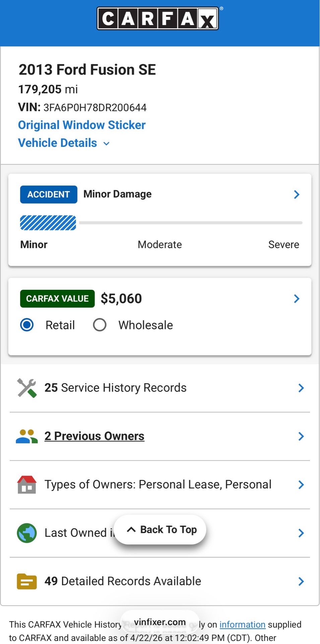Open the folder Detailed Records icon
This screenshot has width=320, height=644.
tap(27, 581)
